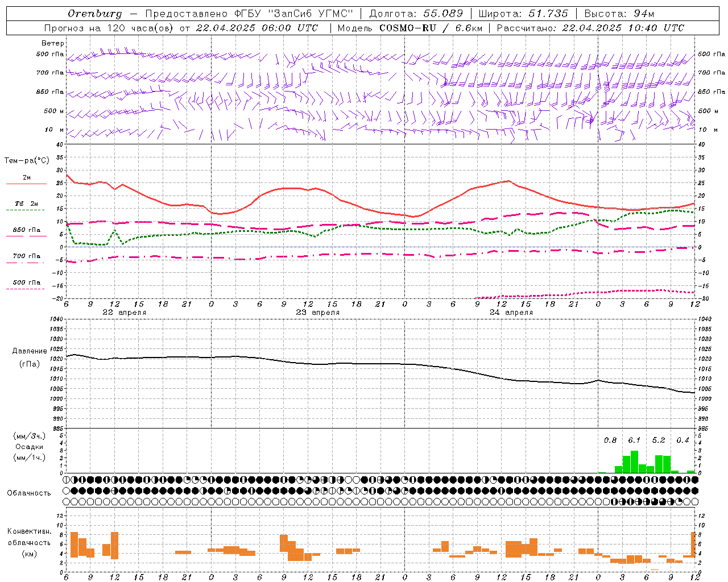Click the "500 гПа" temperature legend entry

tap(26, 283)
